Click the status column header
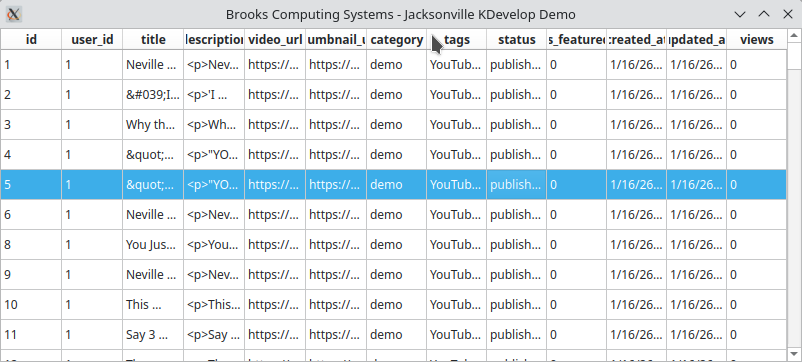 point(516,39)
